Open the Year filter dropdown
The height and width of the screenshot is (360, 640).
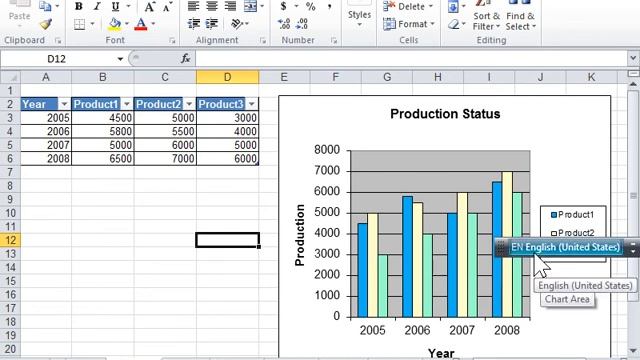tap(64, 104)
